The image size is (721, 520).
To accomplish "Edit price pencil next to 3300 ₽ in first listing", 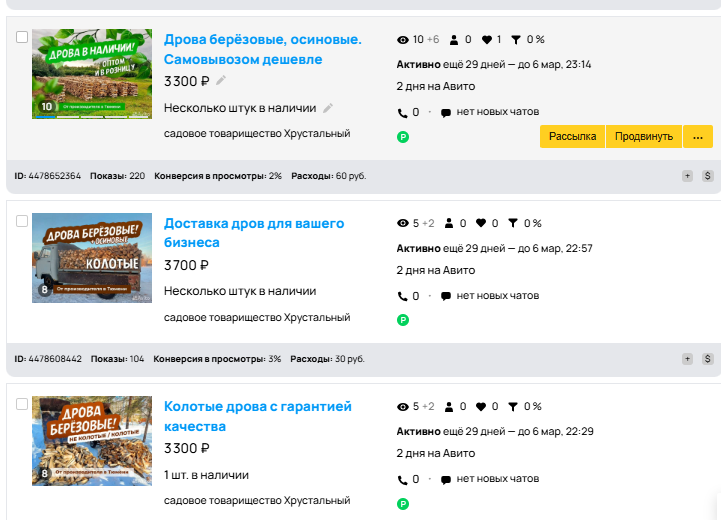I will click(x=221, y=81).
